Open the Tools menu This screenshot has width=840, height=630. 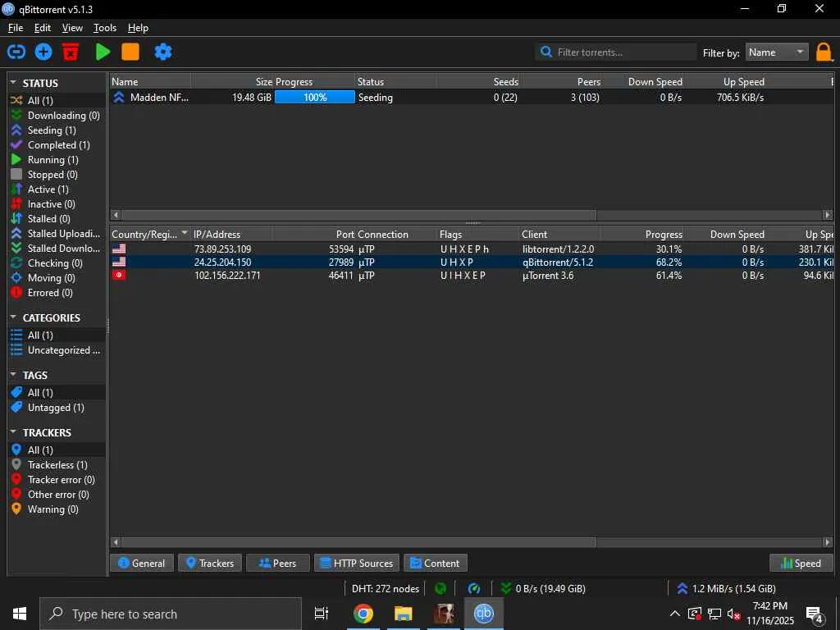105,28
